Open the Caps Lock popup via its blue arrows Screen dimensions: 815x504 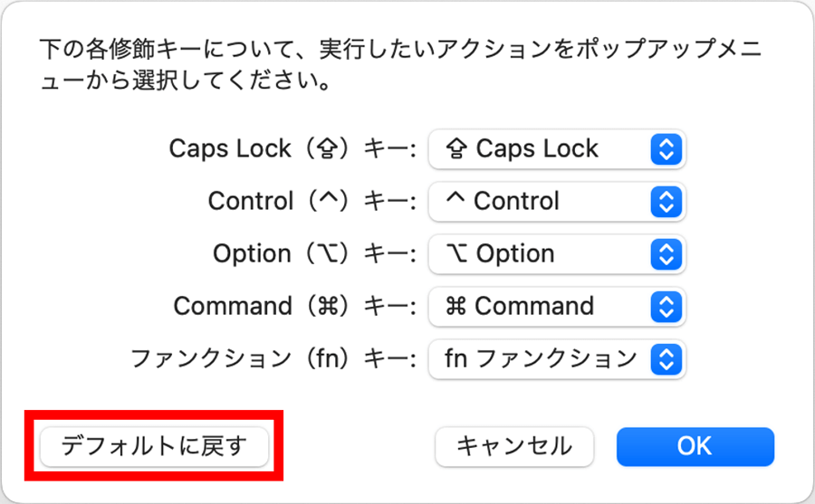point(666,149)
